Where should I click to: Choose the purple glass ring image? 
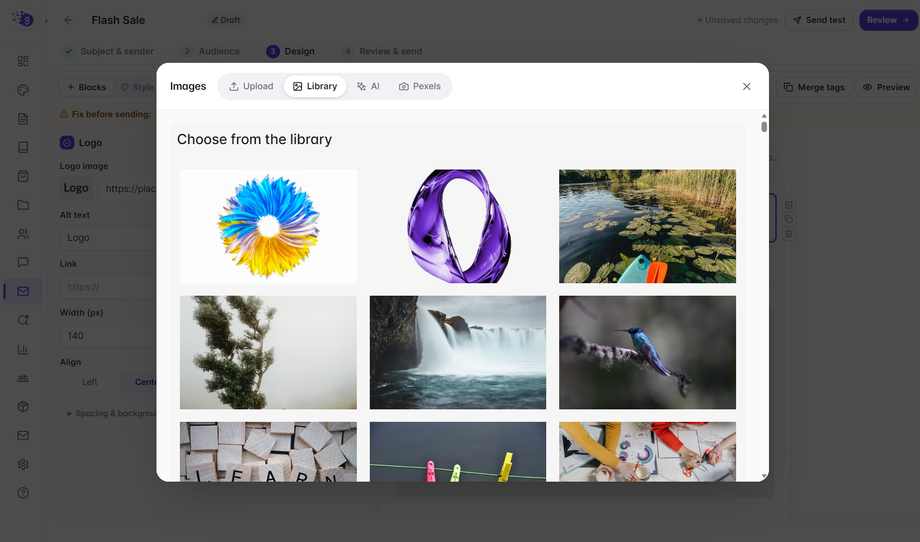point(458,226)
